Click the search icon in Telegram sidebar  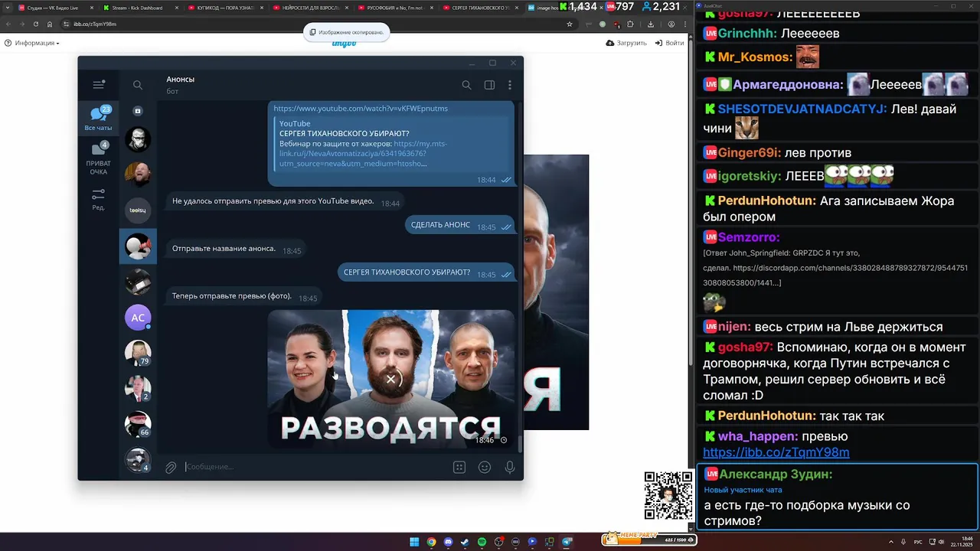pyautogui.click(x=138, y=85)
